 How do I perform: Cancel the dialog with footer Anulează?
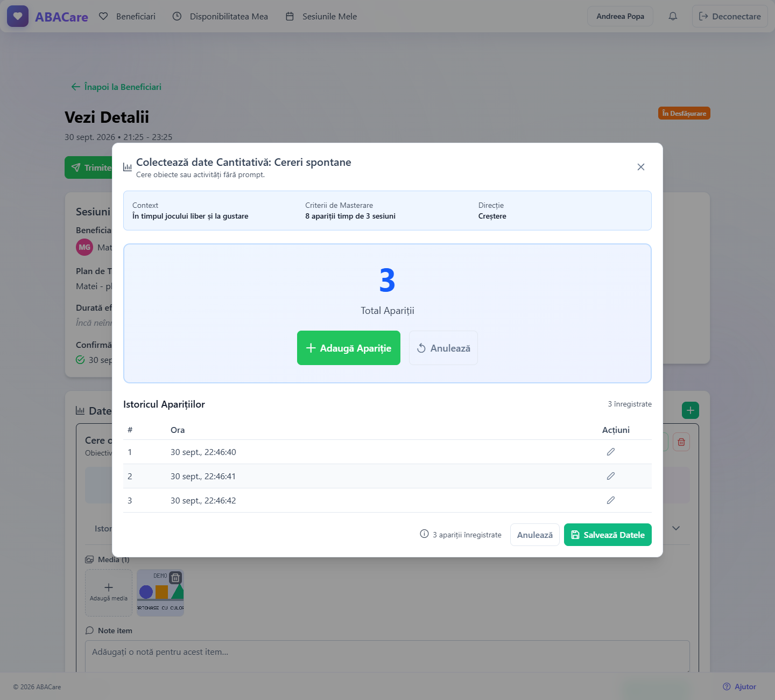[535, 535]
